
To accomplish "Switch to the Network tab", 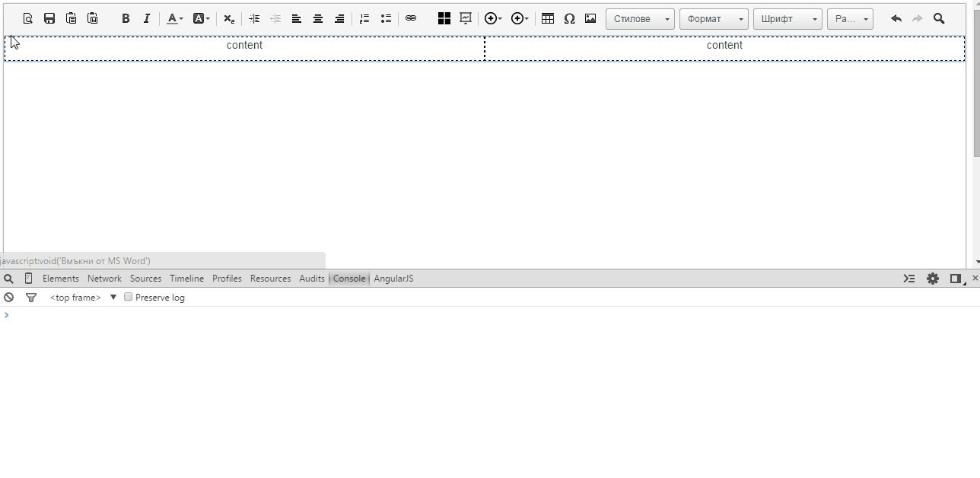I will [104, 278].
